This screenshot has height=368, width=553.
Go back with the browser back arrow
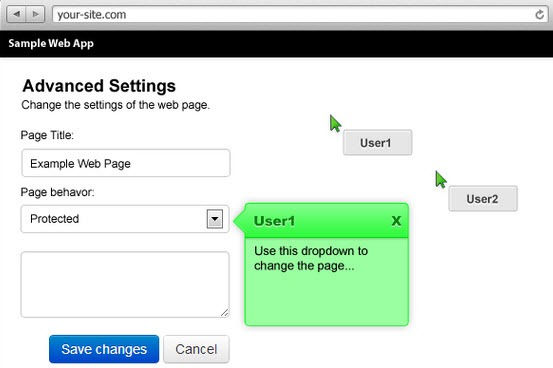pyautogui.click(x=16, y=14)
